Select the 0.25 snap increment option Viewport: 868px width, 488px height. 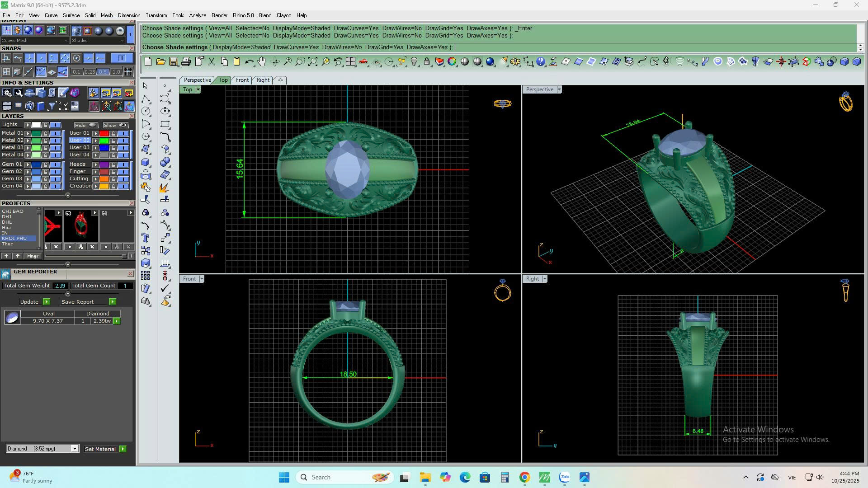pos(90,72)
